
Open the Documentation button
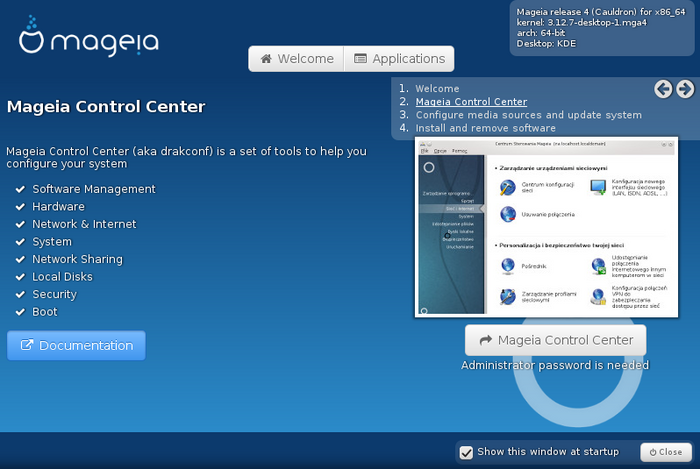point(76,345)
